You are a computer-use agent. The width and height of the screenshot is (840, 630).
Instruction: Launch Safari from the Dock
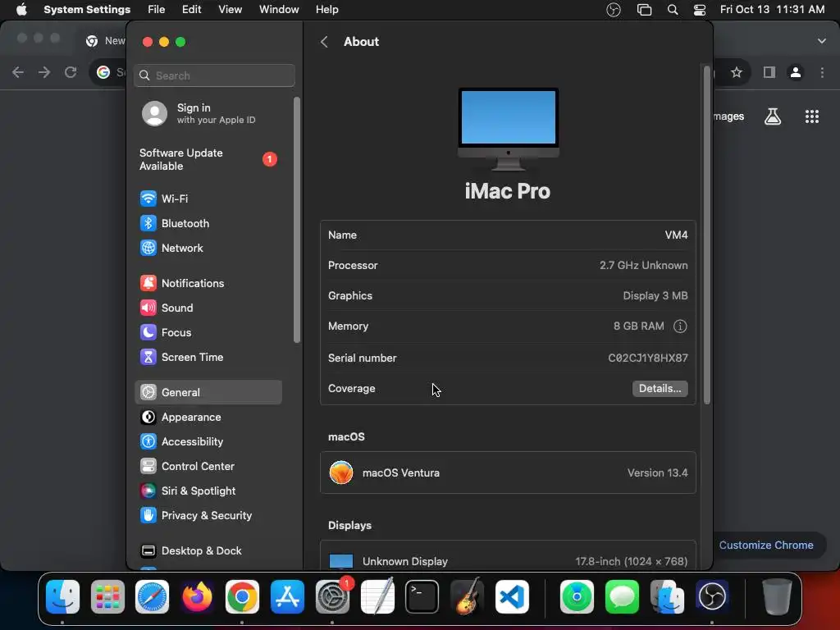[152, 597]
